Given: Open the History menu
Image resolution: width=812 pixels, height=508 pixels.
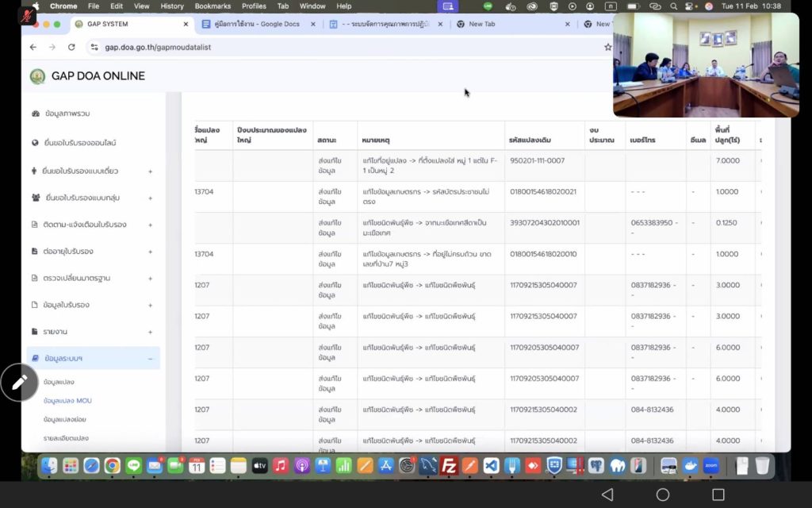Looking at the screenshot, I should (x=172, y=6).
